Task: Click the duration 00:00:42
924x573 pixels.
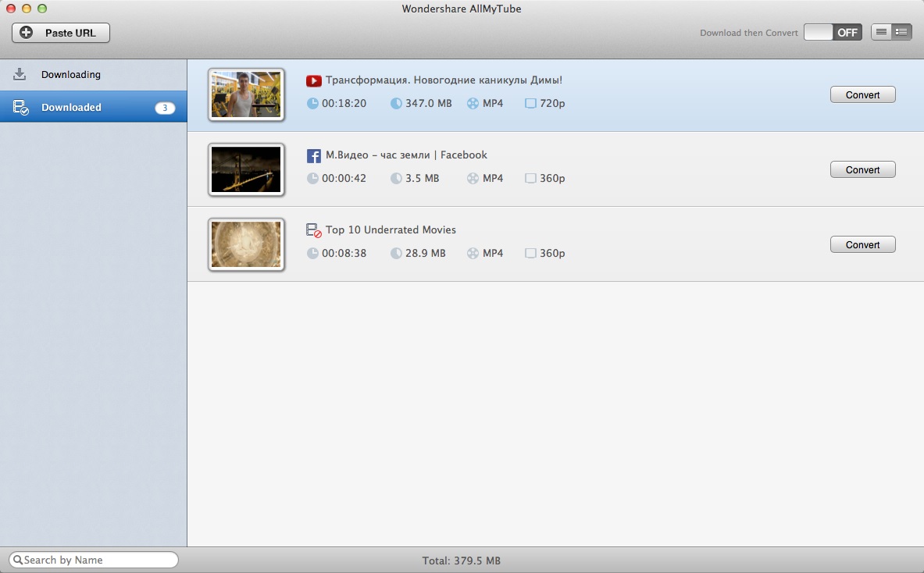Action: [x=344, y=179]
